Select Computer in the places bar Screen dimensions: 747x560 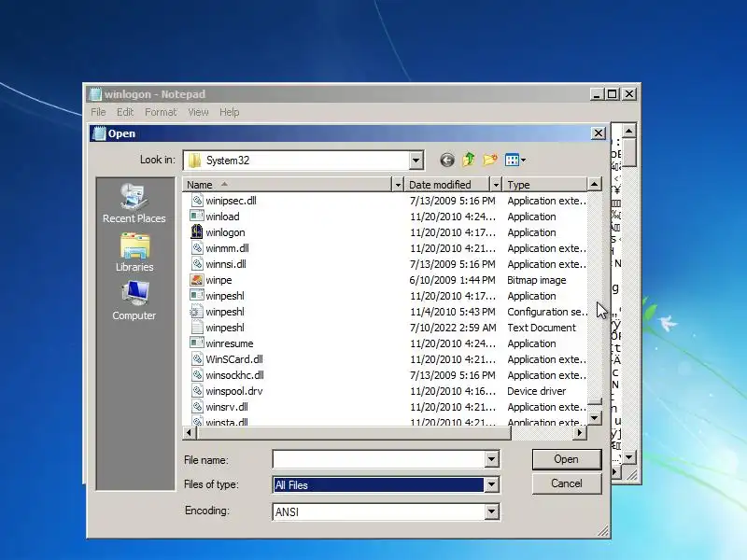[134, 301]
